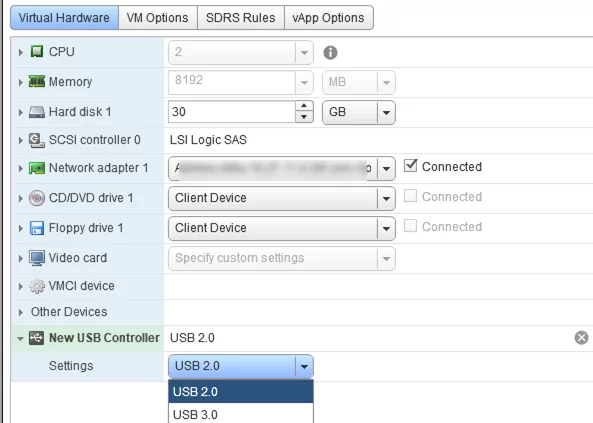Click the Hard disk 1 icon
The width and height of the screenshot is (593, 423).
click(37, 112)
